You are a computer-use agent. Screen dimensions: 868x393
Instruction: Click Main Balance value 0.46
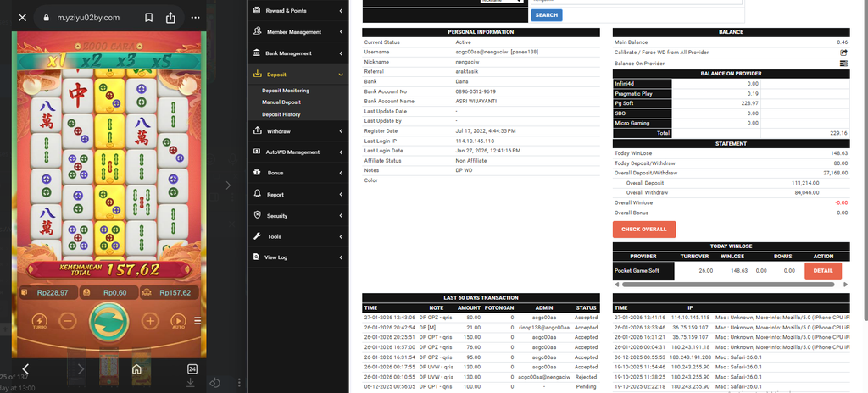(842, 42)
